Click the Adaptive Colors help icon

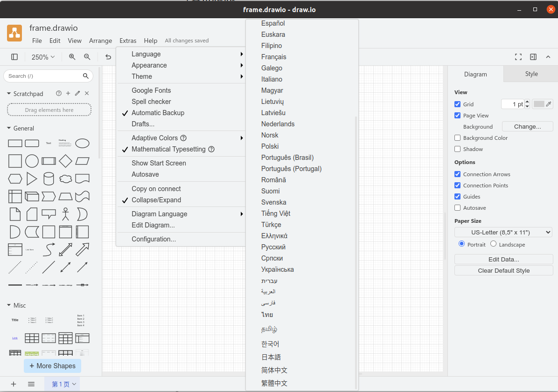point(183,138)
